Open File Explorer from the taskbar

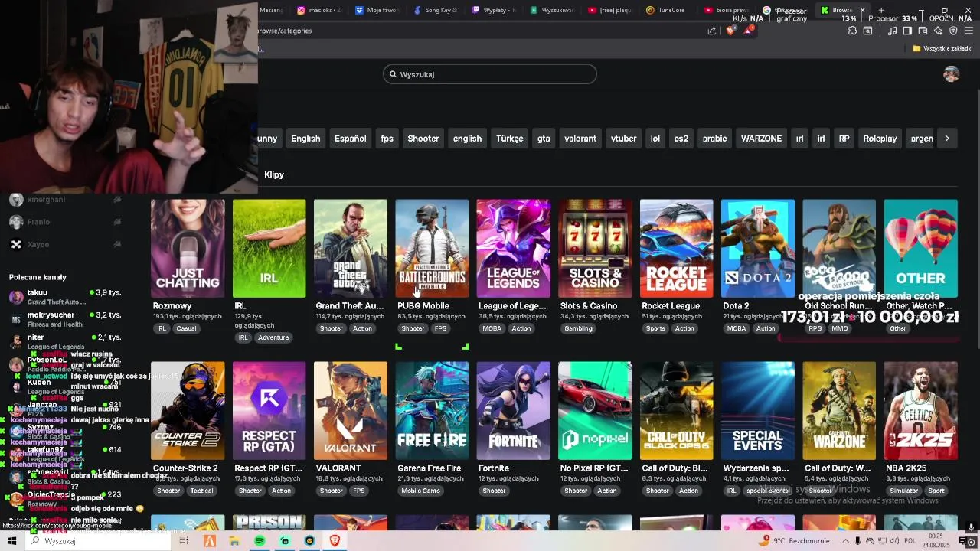[234, 541]
